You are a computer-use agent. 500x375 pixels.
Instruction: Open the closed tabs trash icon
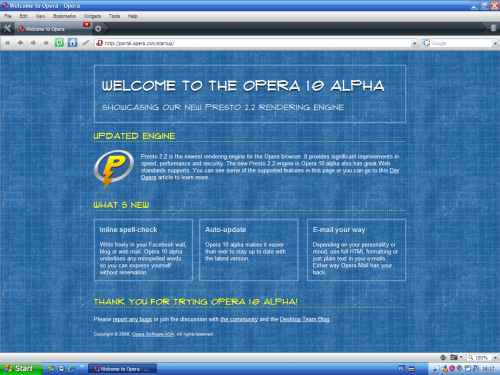[x=493, y=28]
